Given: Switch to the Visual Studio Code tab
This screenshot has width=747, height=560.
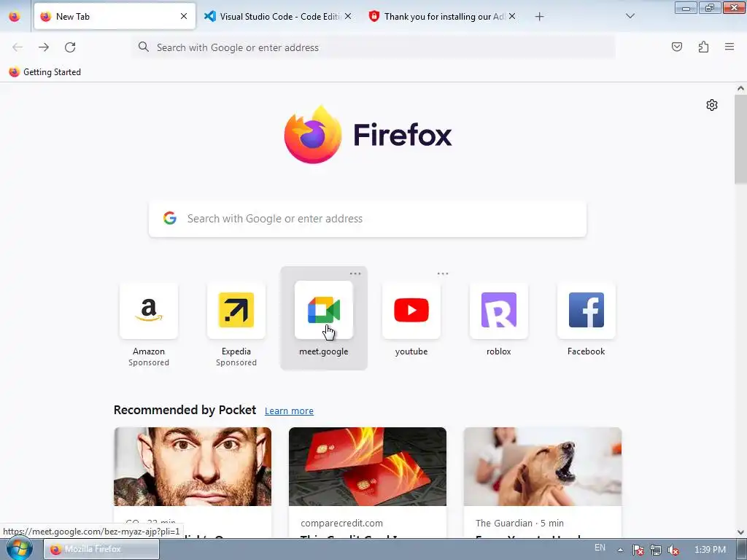Looking at the screenshot, I should point(278,16).
